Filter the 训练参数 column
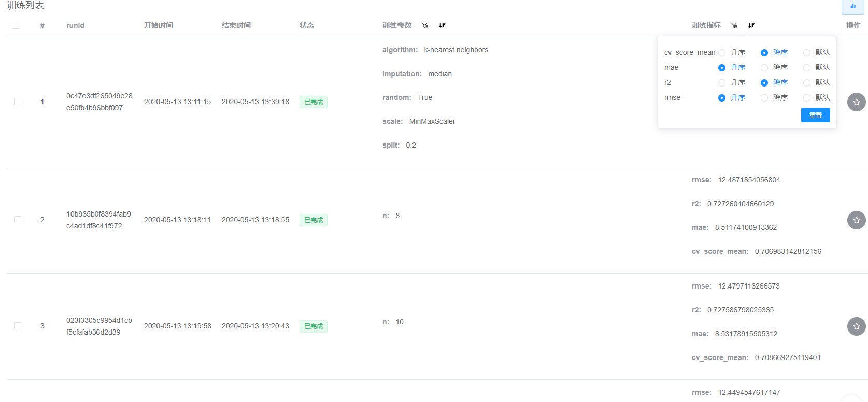The height and width of the screenshot is (402, 868). [x=425, y=25]
